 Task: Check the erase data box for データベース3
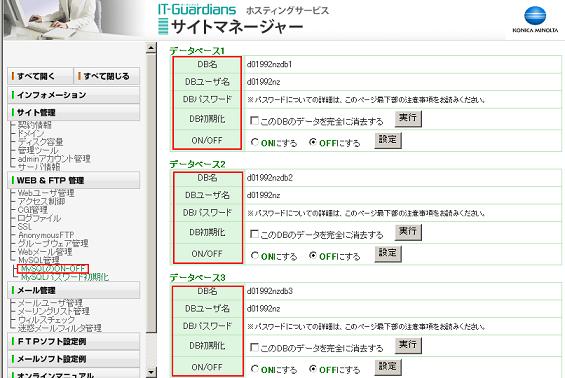pyautogui.click(x=254, y=347)
